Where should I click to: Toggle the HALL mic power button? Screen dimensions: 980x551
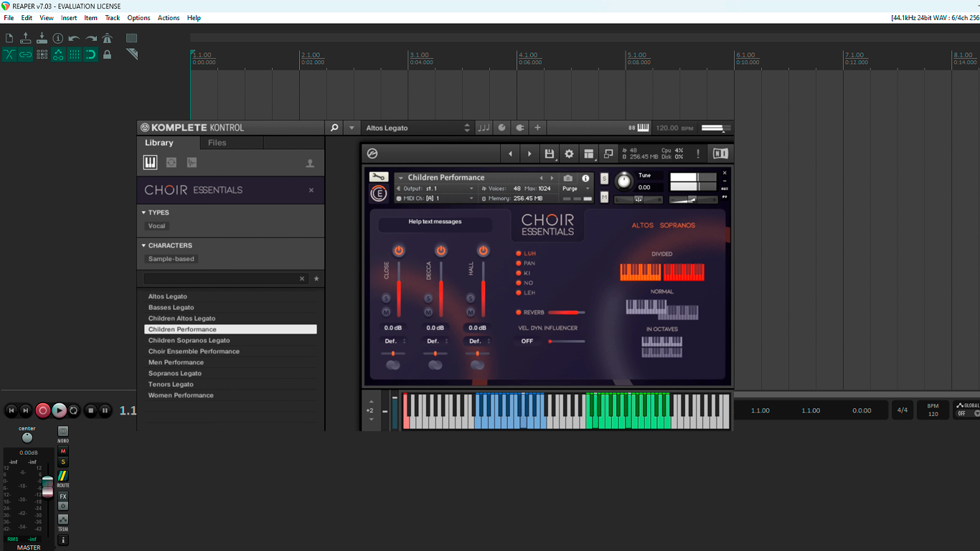tap(483, 250)
